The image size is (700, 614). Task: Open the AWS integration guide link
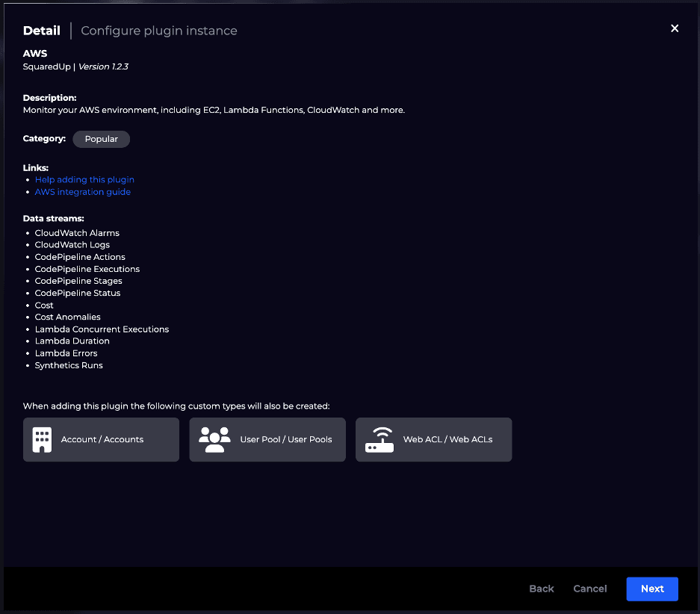(83, 192)
